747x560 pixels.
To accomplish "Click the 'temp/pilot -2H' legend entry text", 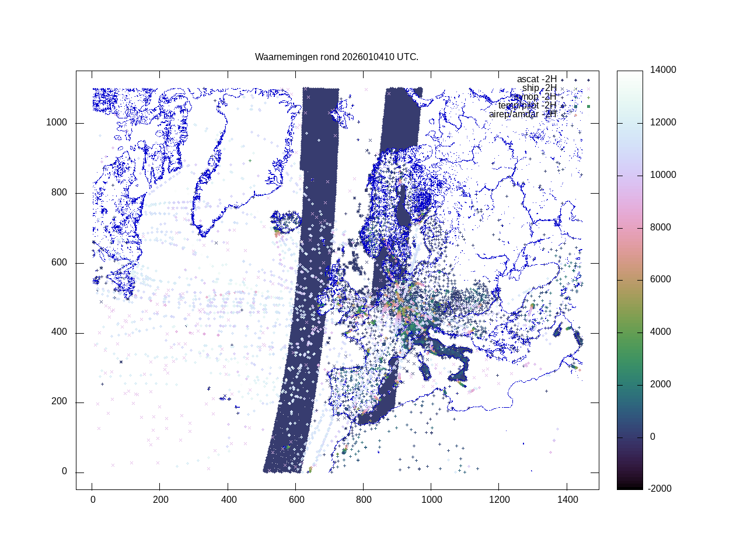I will [x=527, y=106].
